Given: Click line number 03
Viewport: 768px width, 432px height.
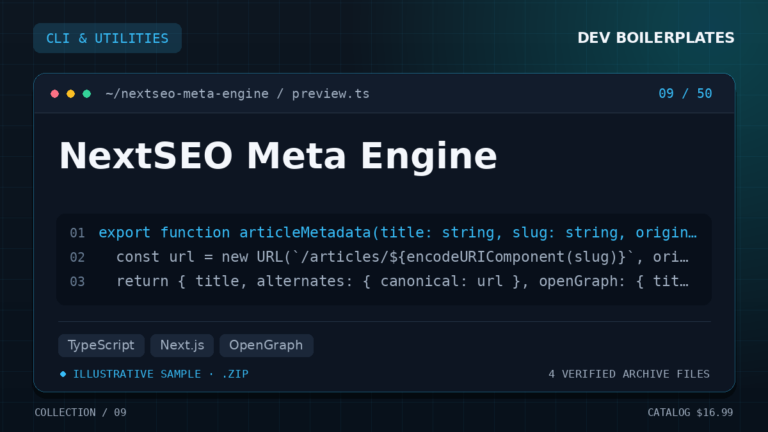Looking at the screenshot, I should pyautogui.click(x=77, y=282).
